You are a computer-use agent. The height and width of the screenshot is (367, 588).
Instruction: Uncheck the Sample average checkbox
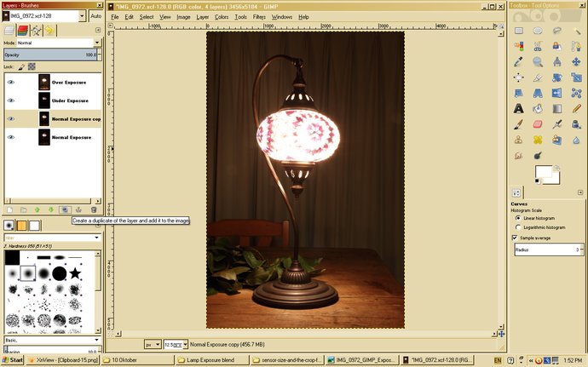click(515, 238)
